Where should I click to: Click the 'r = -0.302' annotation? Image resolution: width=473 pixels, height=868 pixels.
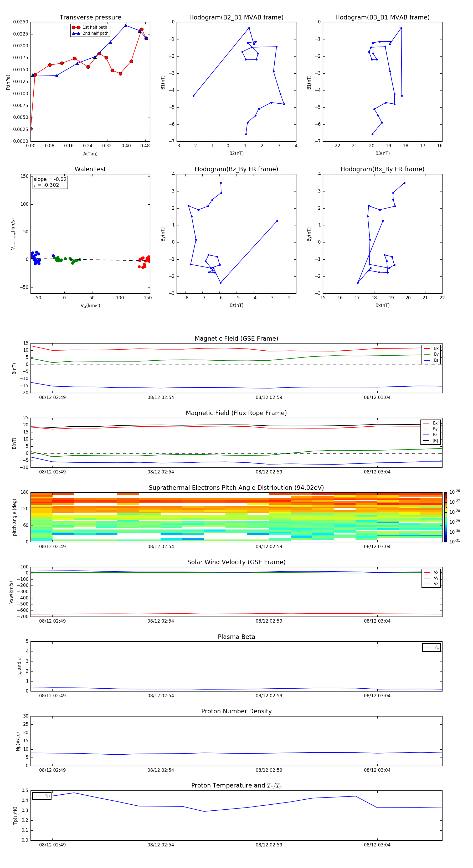(x=47, y=185)
